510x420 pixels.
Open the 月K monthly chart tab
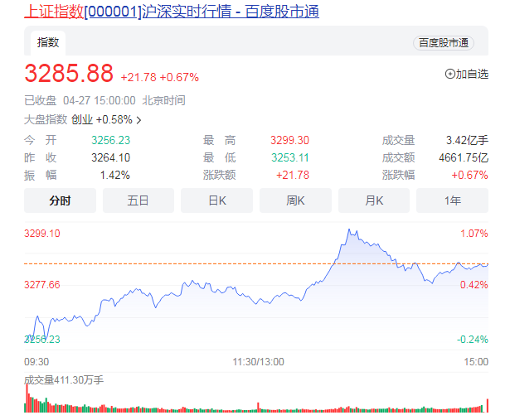point(373,200)
